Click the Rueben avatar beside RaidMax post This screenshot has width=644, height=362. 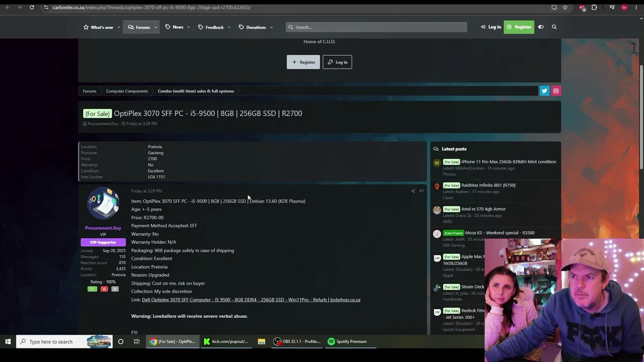(x=437, y=187)
